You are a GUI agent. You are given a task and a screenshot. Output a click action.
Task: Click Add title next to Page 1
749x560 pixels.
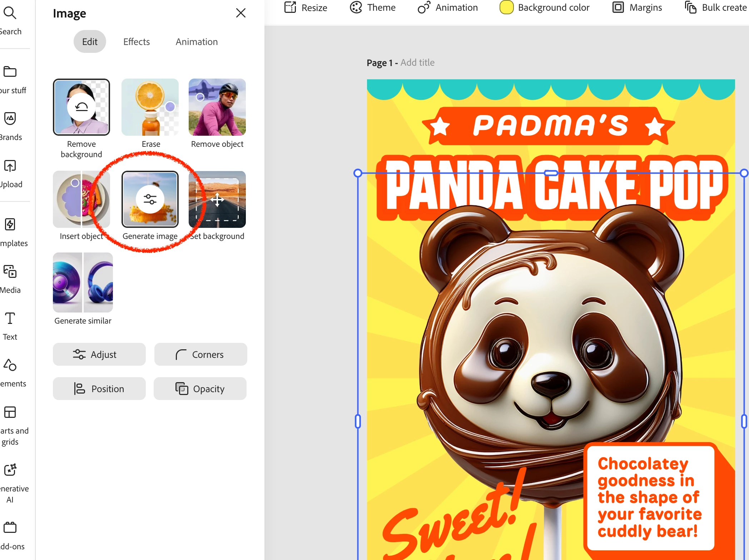pos(417,62)
